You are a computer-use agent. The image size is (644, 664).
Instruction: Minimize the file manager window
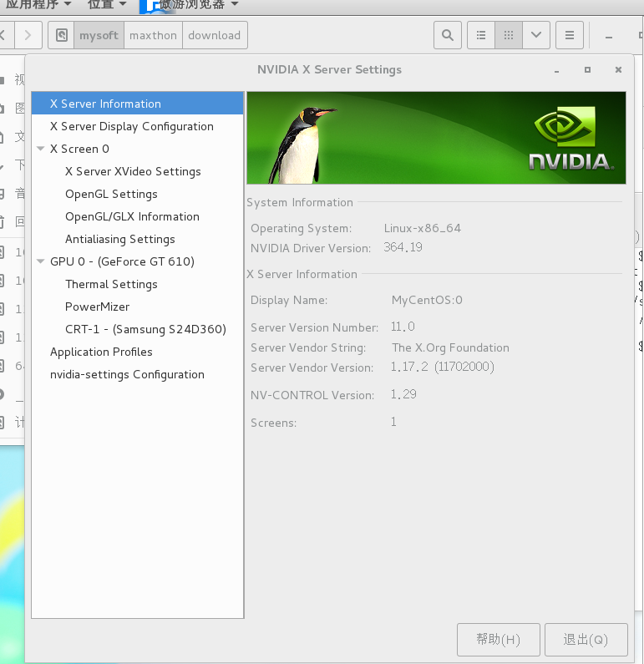[x=609, y=38]
